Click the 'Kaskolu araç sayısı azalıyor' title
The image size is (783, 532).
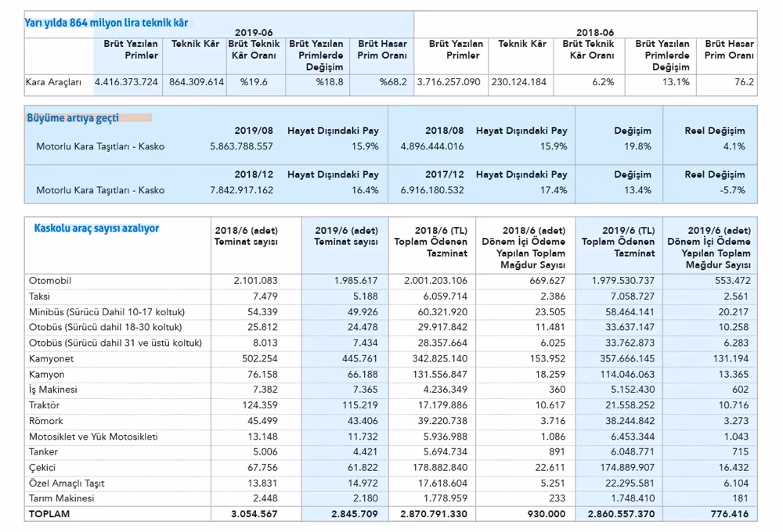(x=96, y=228)
